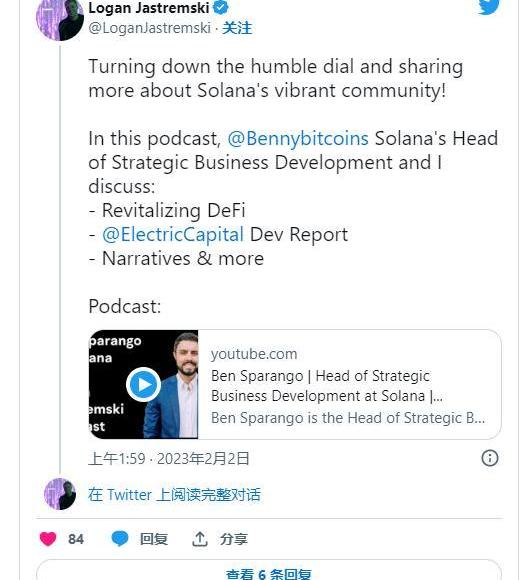This screenshot has width=523, height=580.
Task: View 6 replies button
Action: tap(269, 570)
